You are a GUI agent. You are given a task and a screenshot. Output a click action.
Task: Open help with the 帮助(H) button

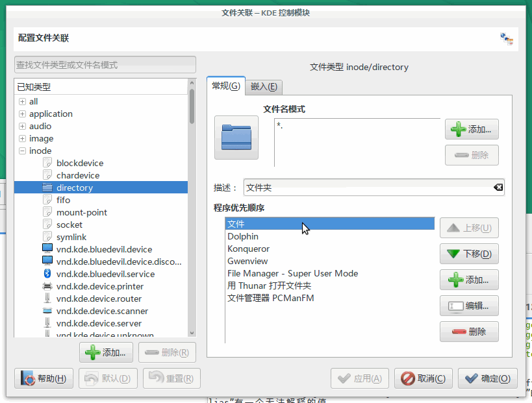pos(44,378)
